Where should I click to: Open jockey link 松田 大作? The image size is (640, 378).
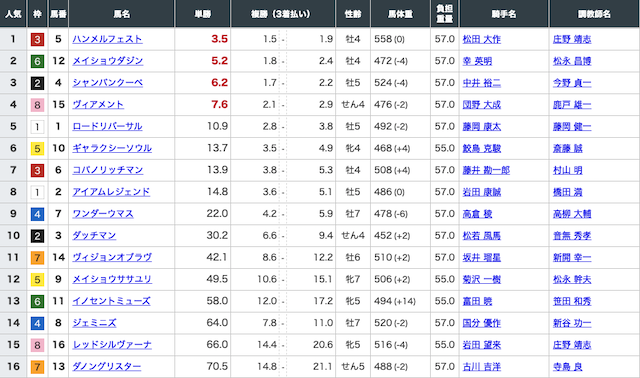coord(482,39)
